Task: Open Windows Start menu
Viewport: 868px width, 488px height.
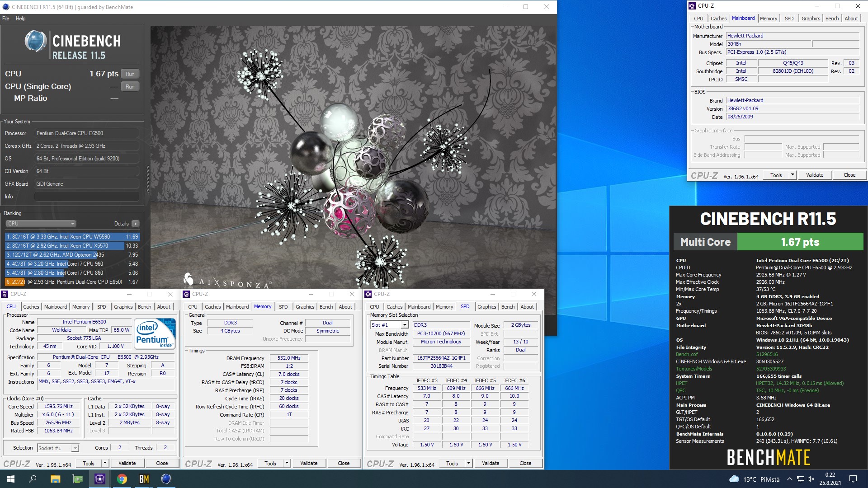Action: (x=11, y=479)
